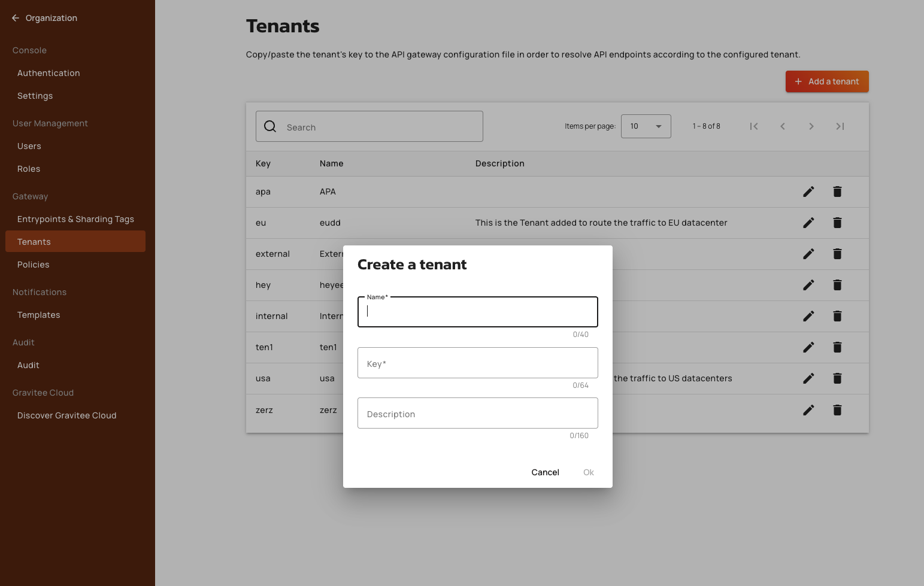Go to previous page arrow
924x586 pixels.
(782, 126)
